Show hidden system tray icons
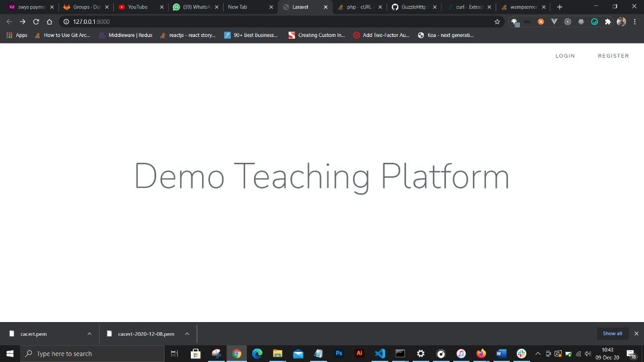This screenshot has height=362, width=644. tap(538, 354)
